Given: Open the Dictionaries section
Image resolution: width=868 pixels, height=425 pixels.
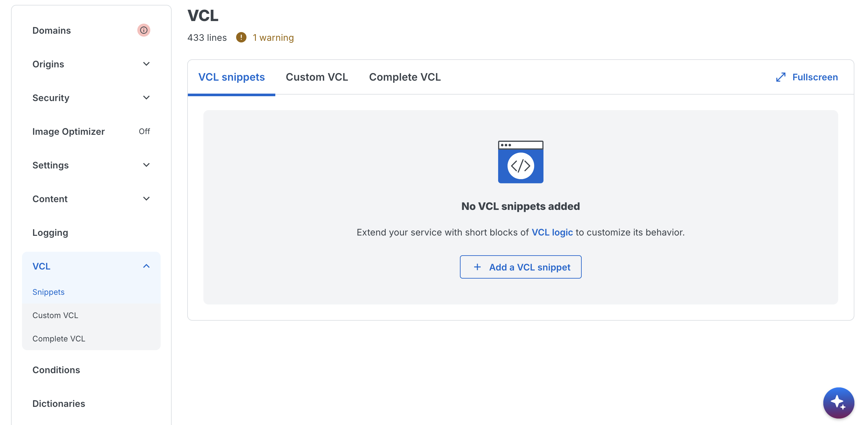Looking at the screenshot, I should [59, 403].
